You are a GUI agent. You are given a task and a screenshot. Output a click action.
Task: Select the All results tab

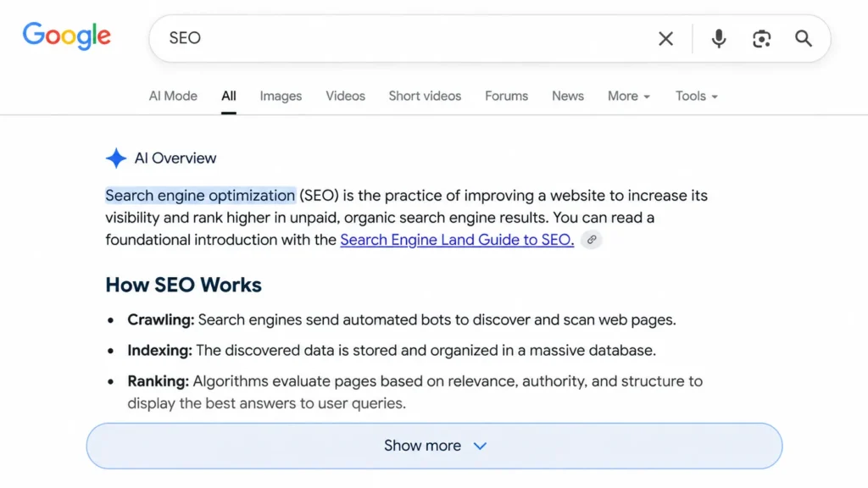click(x=229, y=96)
